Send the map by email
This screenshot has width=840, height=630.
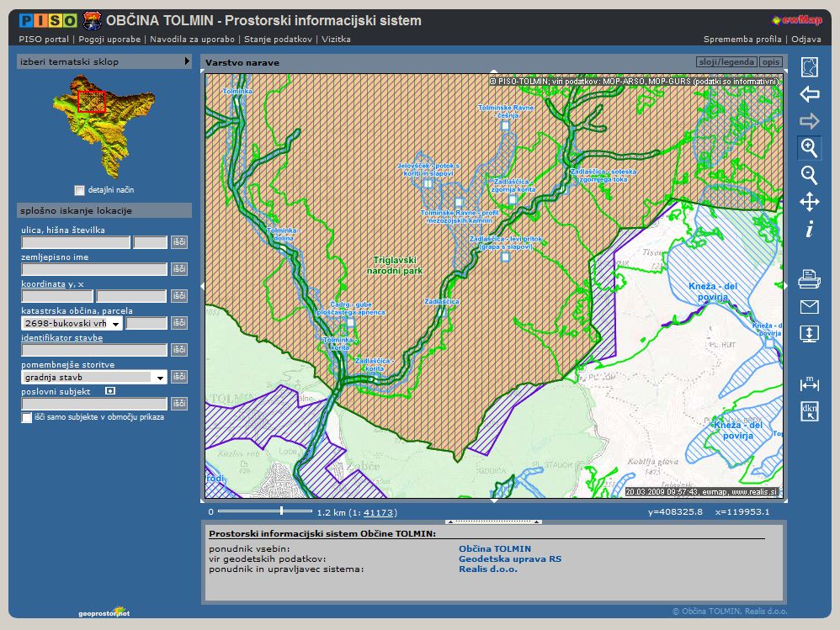[809, 306]
